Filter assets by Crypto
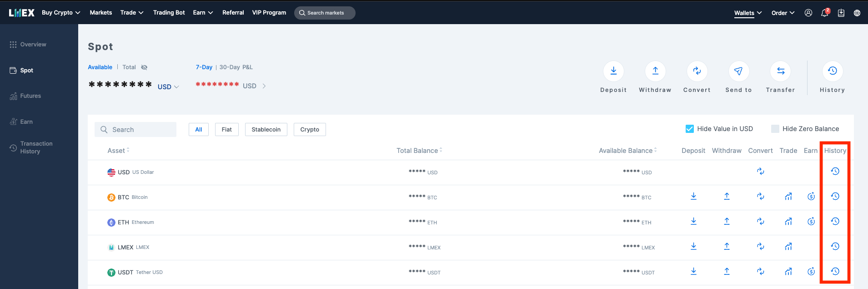The width and height of the screenshot is (868, 289). tap(310, 129)
